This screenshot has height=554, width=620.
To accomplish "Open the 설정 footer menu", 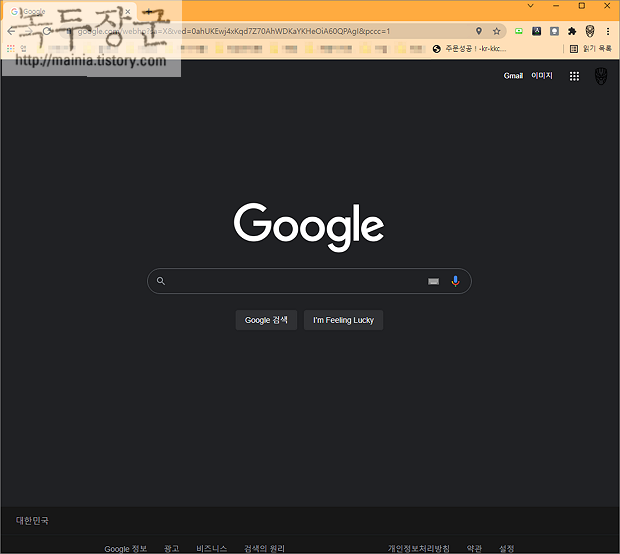I will click(507, 548).
